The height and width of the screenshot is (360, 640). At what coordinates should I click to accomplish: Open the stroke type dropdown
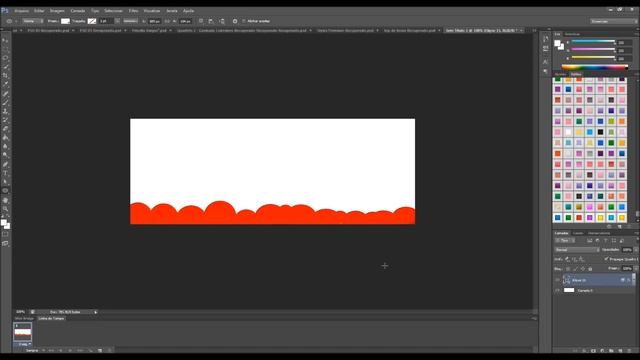click(130, 21)
